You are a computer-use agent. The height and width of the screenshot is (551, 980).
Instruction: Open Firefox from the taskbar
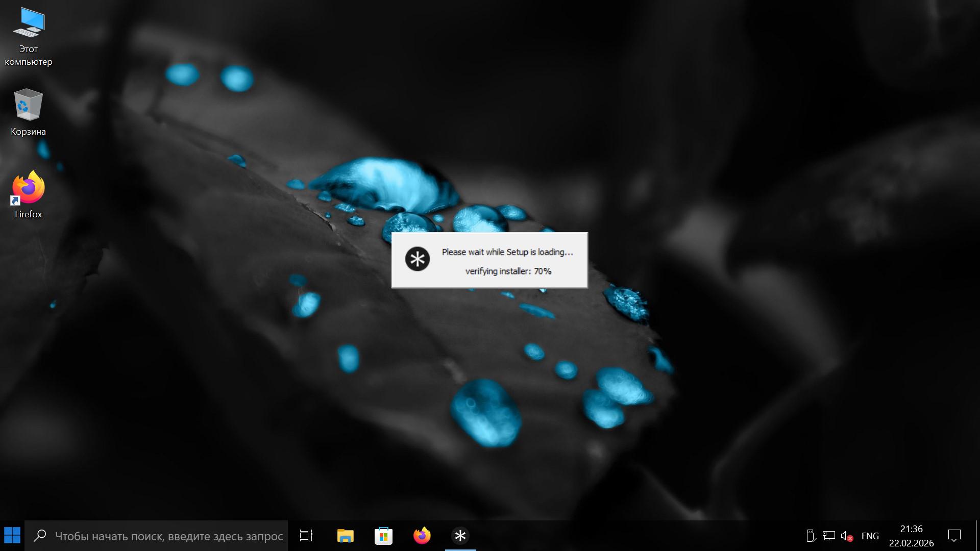[422, 536]
